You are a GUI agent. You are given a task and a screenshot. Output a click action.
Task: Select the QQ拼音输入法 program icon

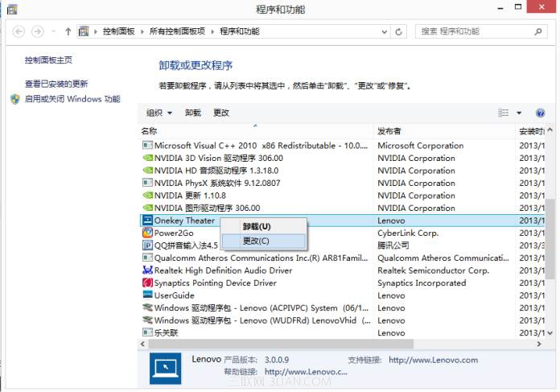click(147, 246)
